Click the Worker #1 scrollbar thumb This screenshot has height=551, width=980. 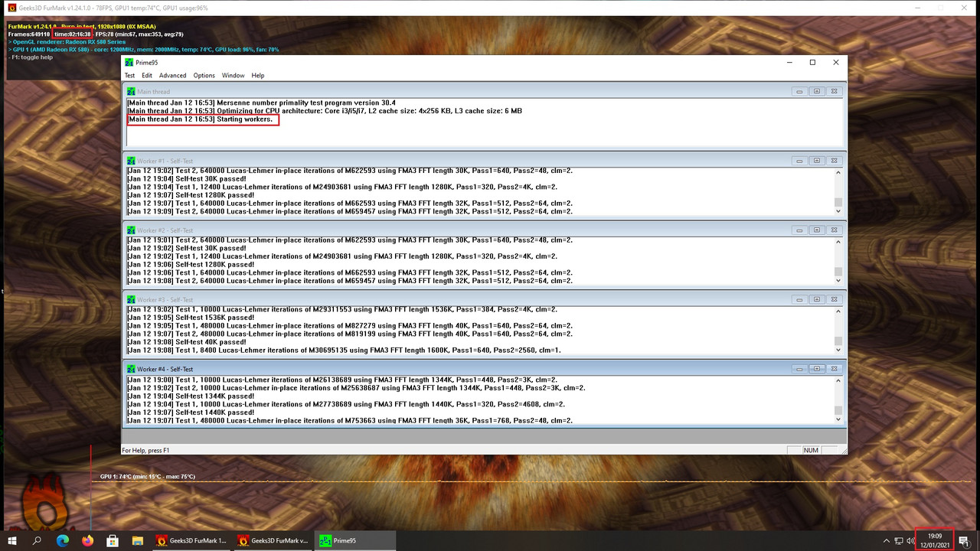[838, 202]
